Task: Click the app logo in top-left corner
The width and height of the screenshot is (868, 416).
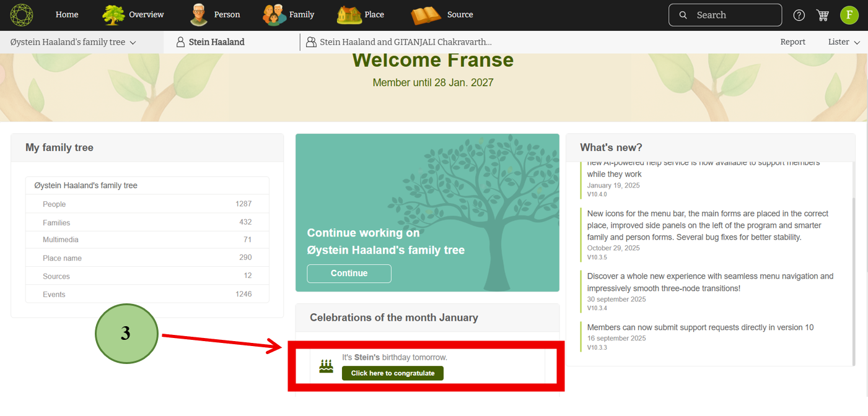Action: click(x=22, y=15)
